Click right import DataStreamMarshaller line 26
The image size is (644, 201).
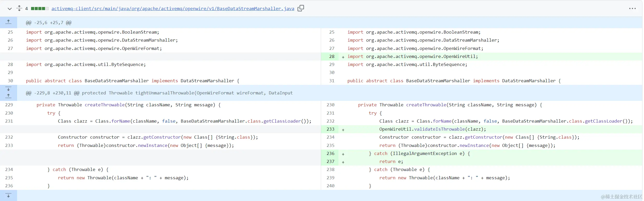coord(423,40)
